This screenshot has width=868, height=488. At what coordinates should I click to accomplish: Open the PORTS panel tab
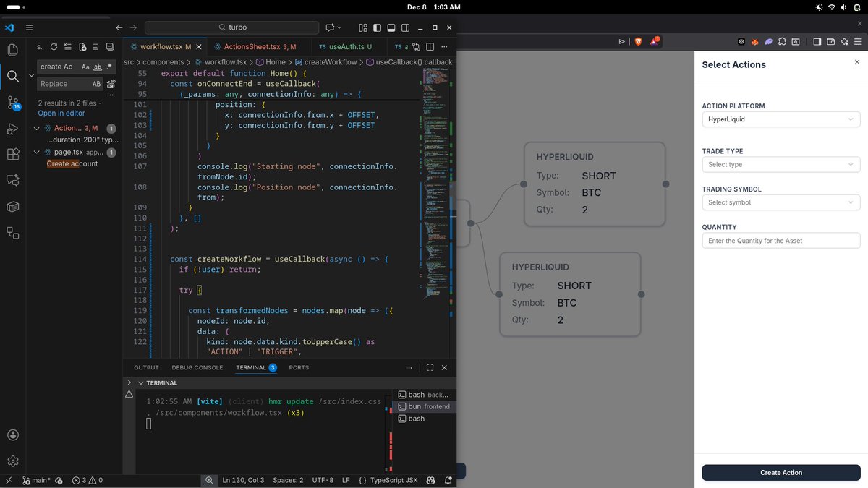pyautogui.click(x=299, y=367)
